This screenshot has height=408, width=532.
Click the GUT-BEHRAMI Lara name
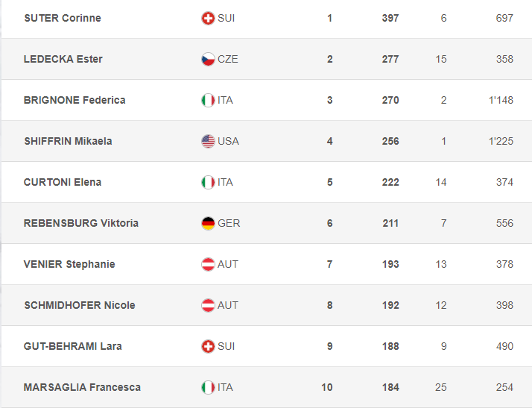point(73,346)
